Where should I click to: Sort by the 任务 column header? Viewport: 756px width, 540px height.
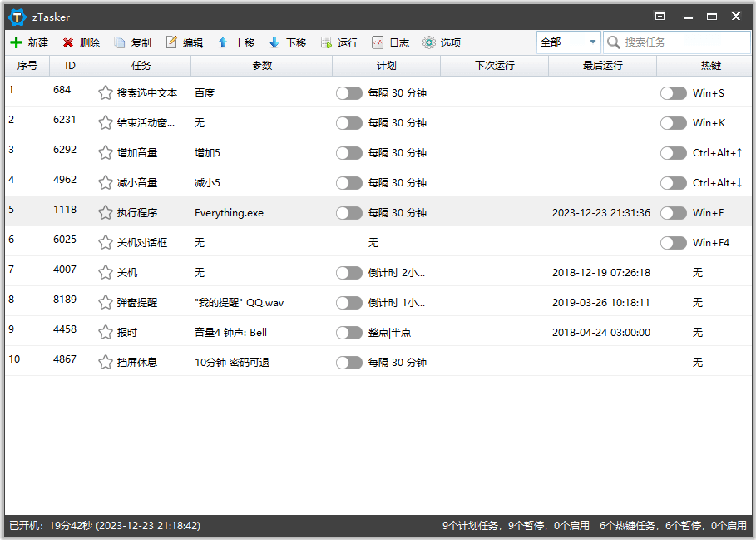pyautogui.click(x=141, y=66)
